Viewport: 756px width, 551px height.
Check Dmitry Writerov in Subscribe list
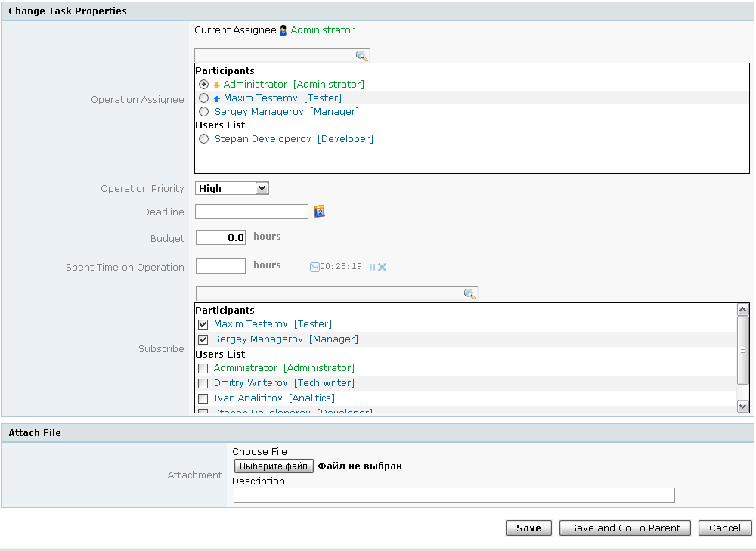pyautogui.click(x=203, y=383)
